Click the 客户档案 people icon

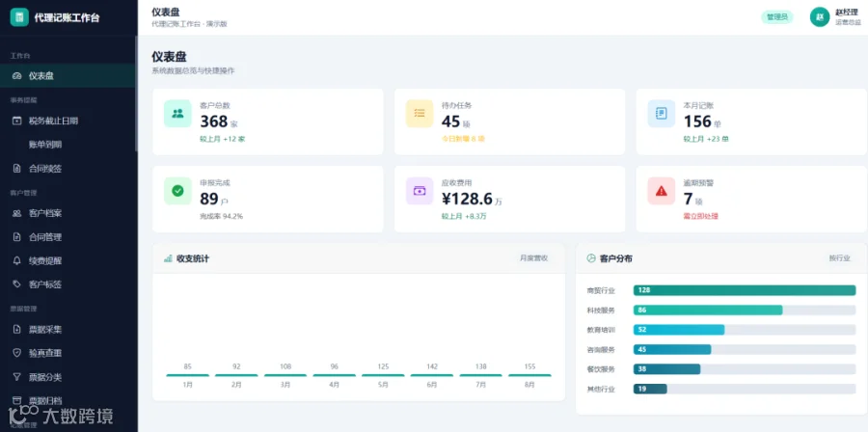point(16,213)
